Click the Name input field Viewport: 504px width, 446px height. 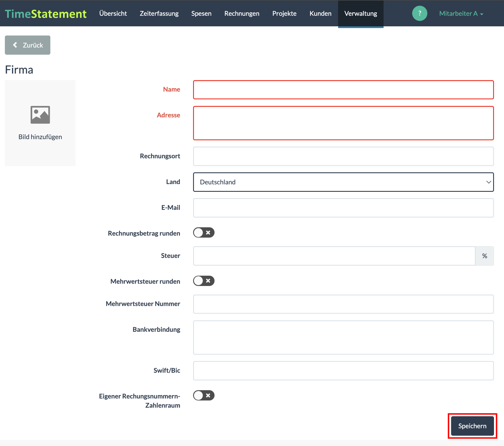[343, 90]
